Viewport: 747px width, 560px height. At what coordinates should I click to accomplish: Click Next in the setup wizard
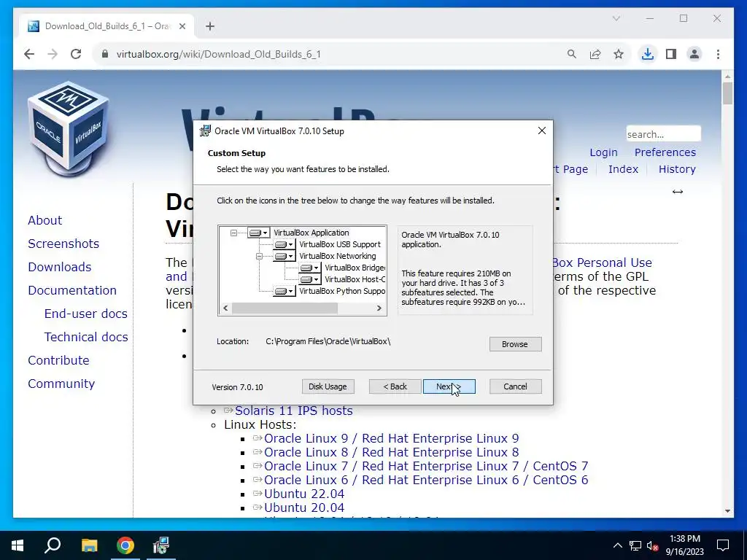[x=449, y=386]
